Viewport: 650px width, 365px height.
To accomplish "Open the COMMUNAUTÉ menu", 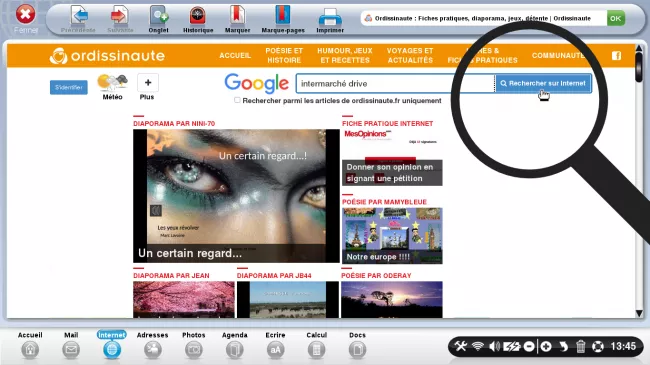I will pyautogui.click(x=558, y=55).
